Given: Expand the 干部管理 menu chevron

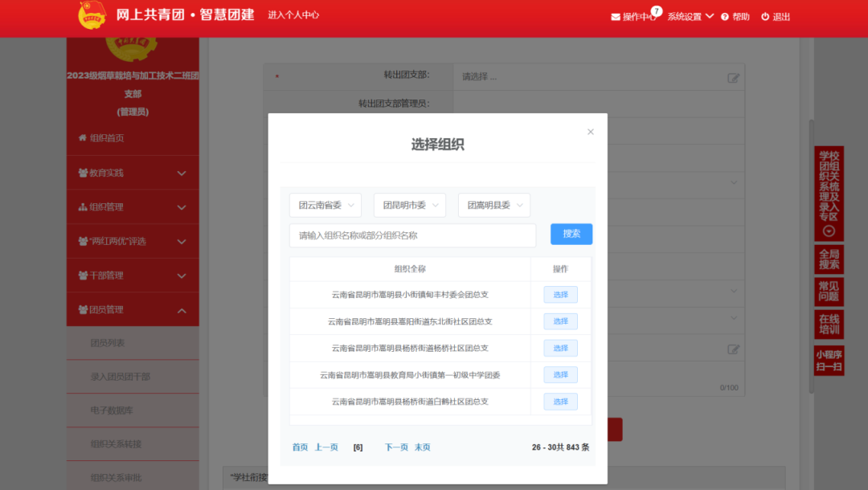Looking at the screenshot, I should point(182,276).
